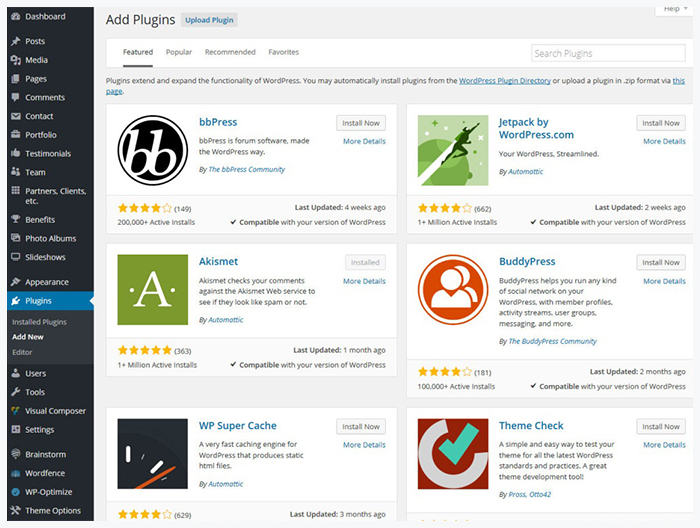This screenshot has width=700, height=528.
Task: Click the Theme Check logo icon
Action: click(x=453, y=453)
